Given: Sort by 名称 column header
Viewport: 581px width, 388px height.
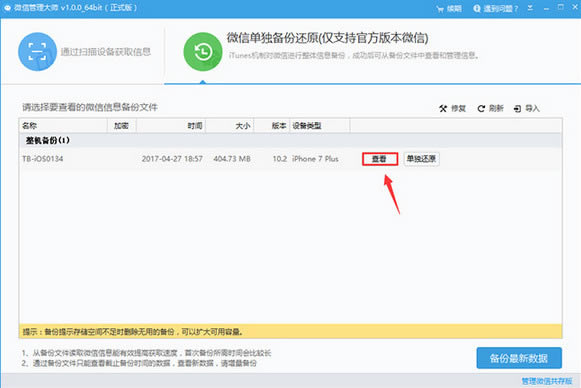Looking at the screenshot, I should point(63,126).
